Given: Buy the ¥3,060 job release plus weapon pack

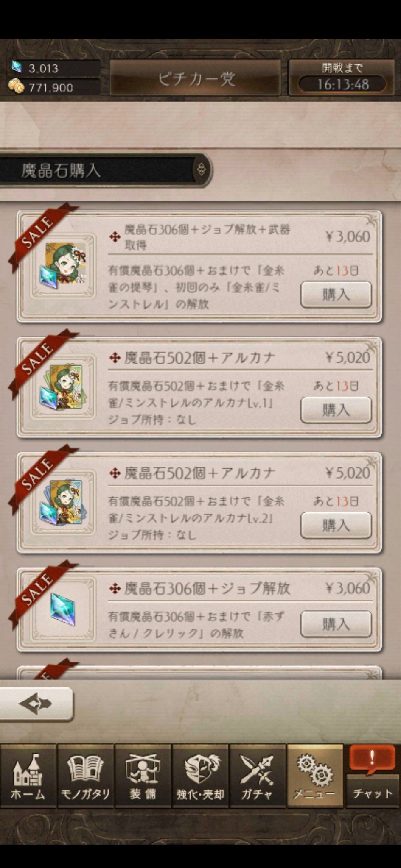Looking at the screenshot, I should pos(336,295).
